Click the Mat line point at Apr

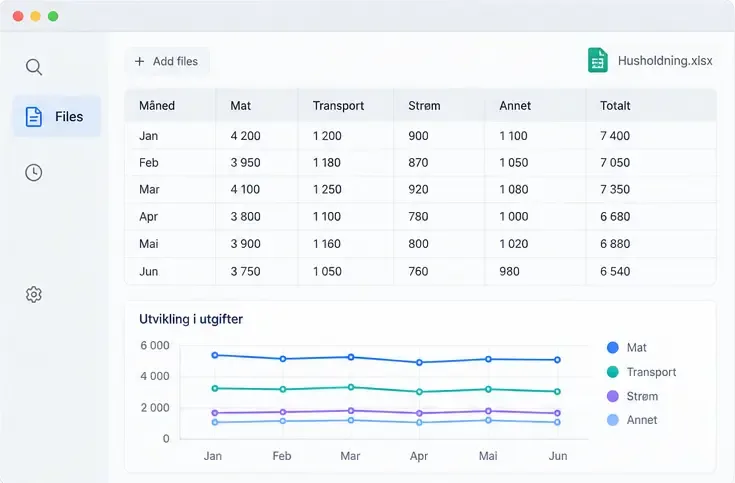click(420, 362)
